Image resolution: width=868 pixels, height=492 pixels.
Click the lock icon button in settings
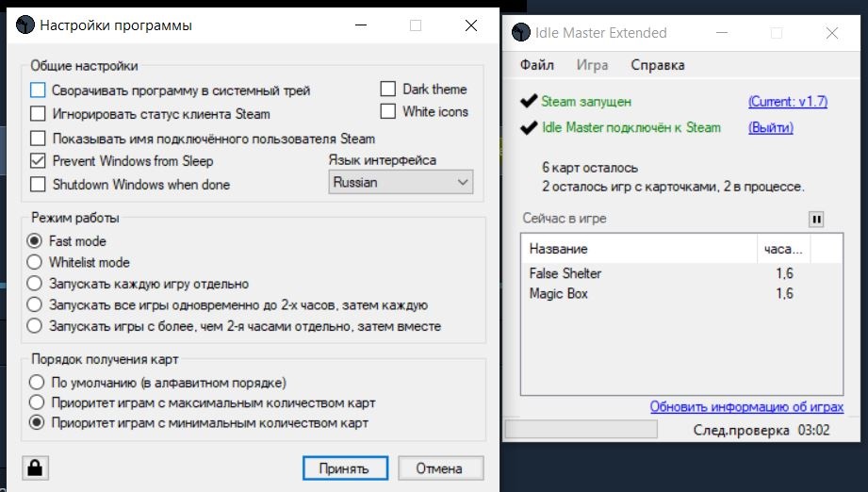36,467
